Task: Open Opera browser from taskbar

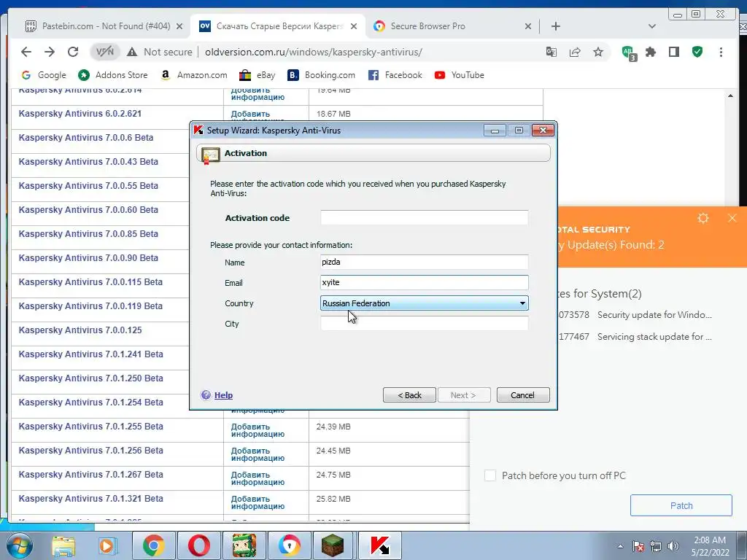Action: tap(198, 545)
